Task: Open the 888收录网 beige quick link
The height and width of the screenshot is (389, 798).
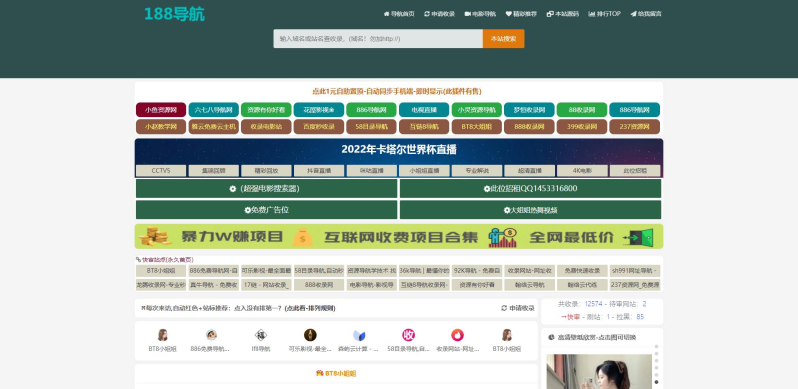Action: [x=319, y=285]
